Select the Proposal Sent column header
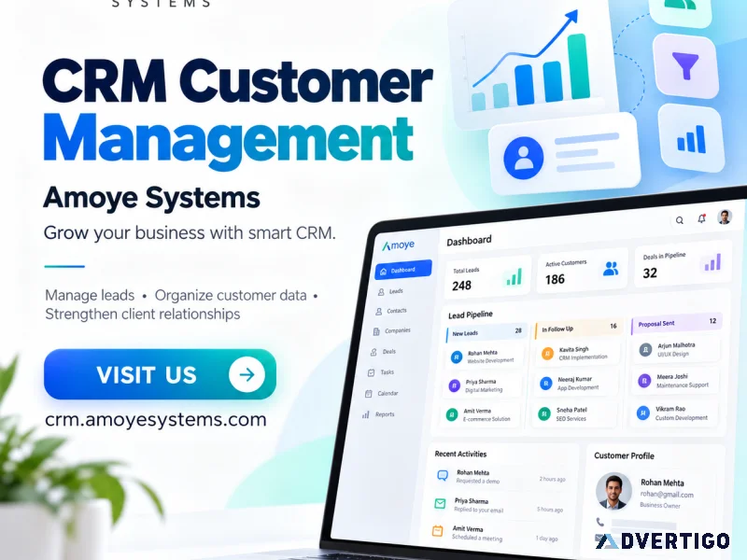 point(677,323)
